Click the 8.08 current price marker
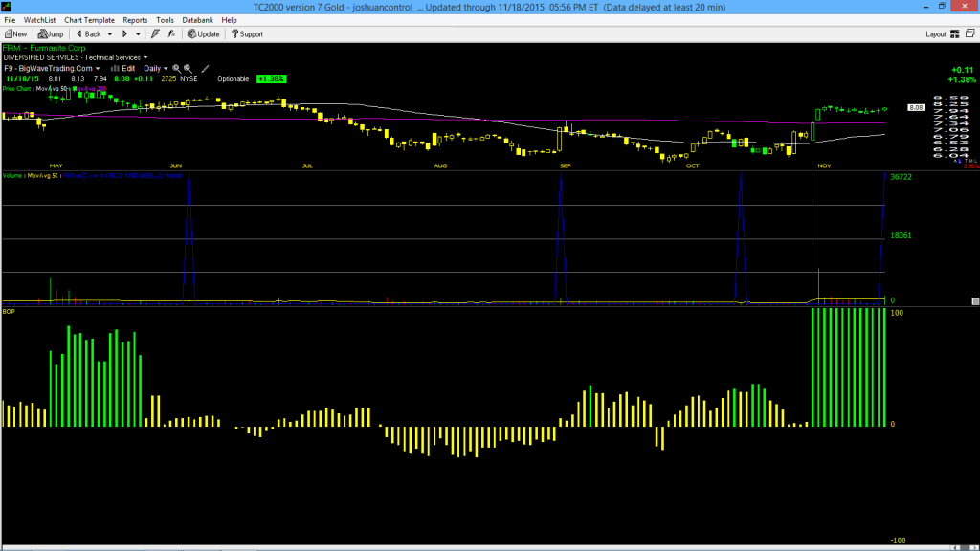This screenshot has height=551, width=980. coord(916,108)
